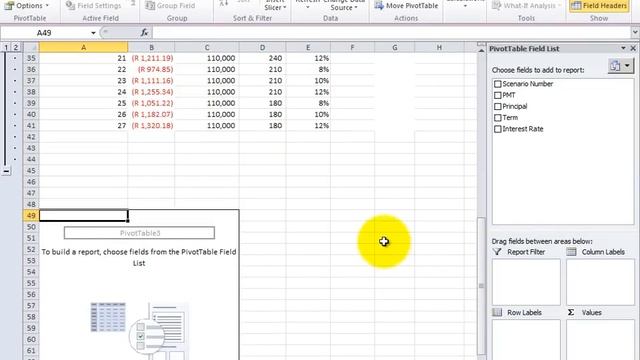
Task: Click the Report Filter funnel icon
Action: 497,252
